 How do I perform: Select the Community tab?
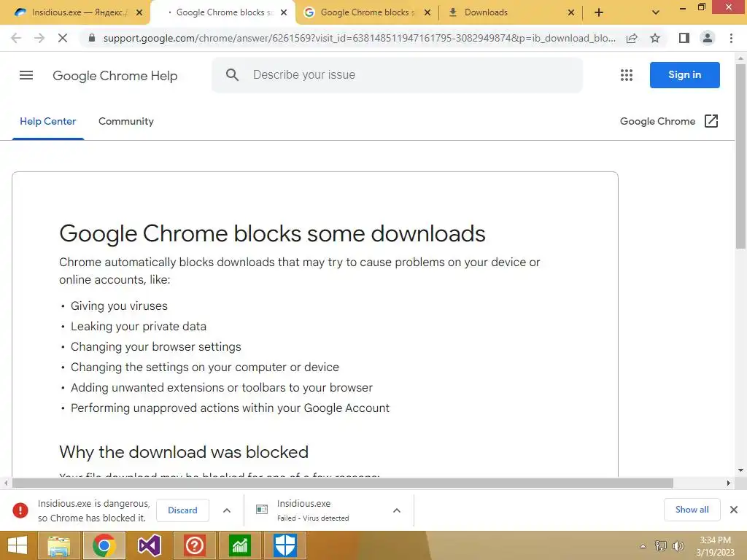pyautogui.click(x=125, y=122)
